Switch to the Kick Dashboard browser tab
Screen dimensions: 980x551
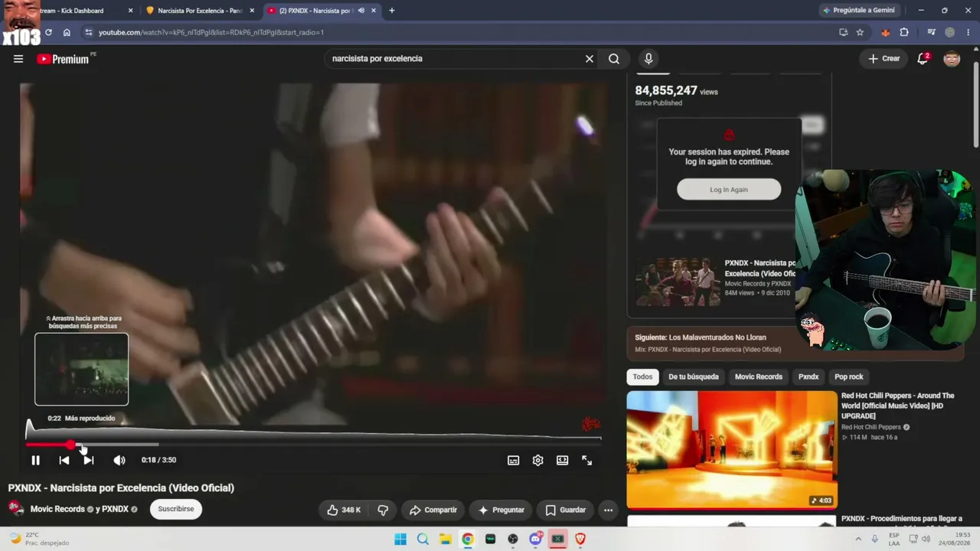click(x=71, y=11)
